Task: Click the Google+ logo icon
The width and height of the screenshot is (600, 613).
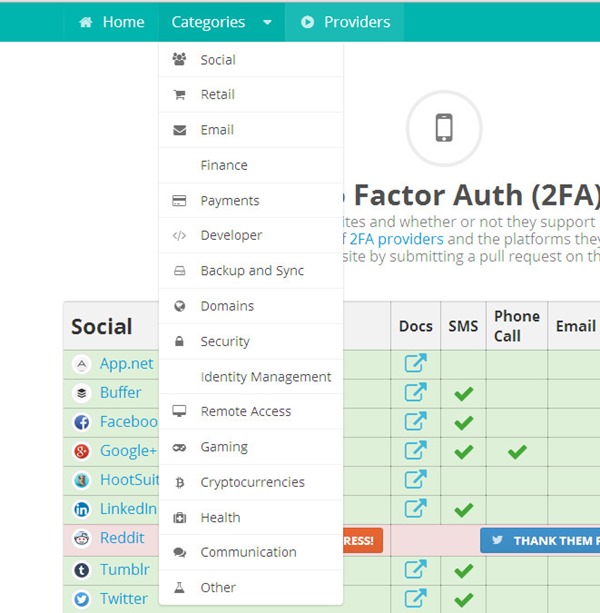Action: pos(82,451)
